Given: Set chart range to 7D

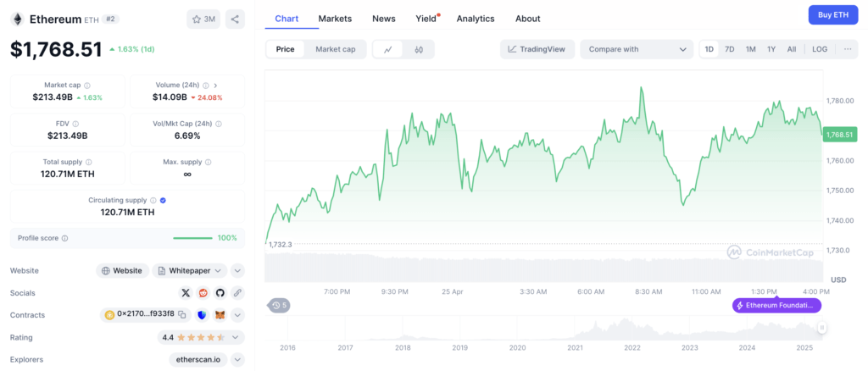Looking at the screenshot, I should pyautogui.click(x=730, y=49).
